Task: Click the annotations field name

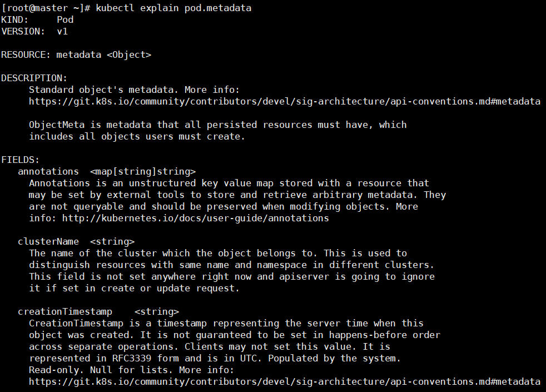Action: coord(48,171)
